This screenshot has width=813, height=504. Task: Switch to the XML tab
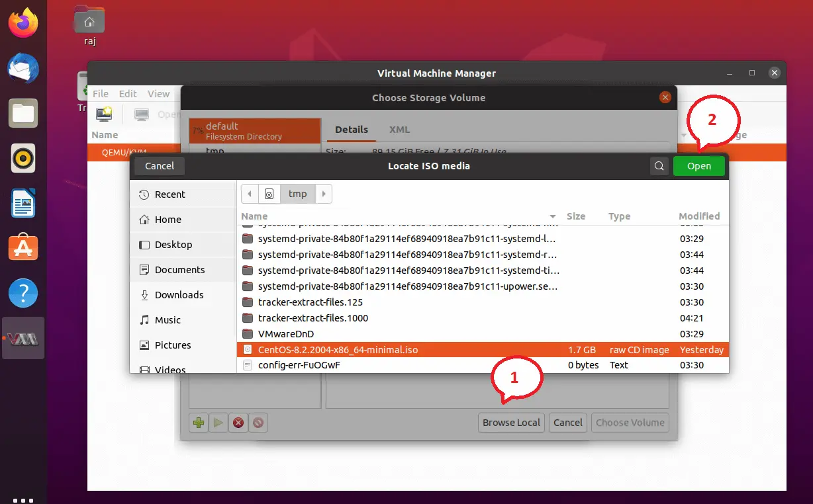point(400,130)
